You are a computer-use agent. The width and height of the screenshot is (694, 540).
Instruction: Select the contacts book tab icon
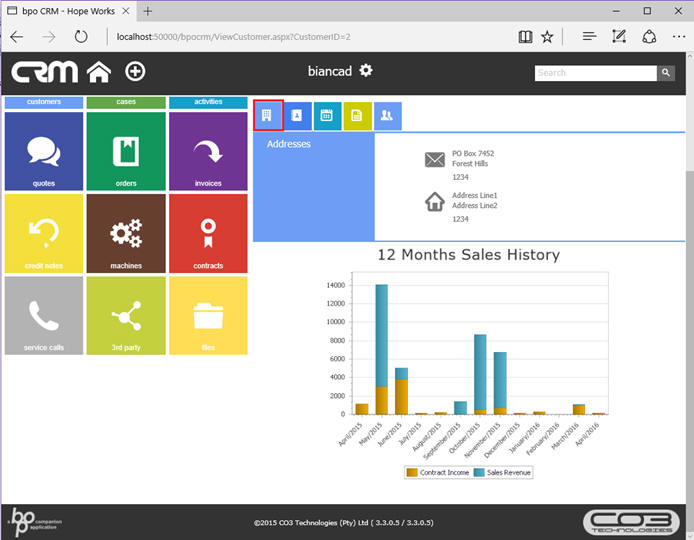(297, 116)
